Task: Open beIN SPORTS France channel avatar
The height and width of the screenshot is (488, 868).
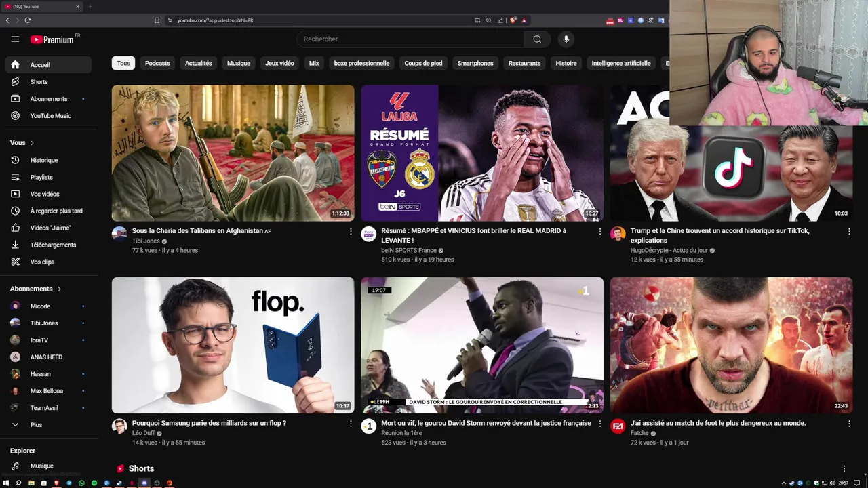Action: click(368, 235)
